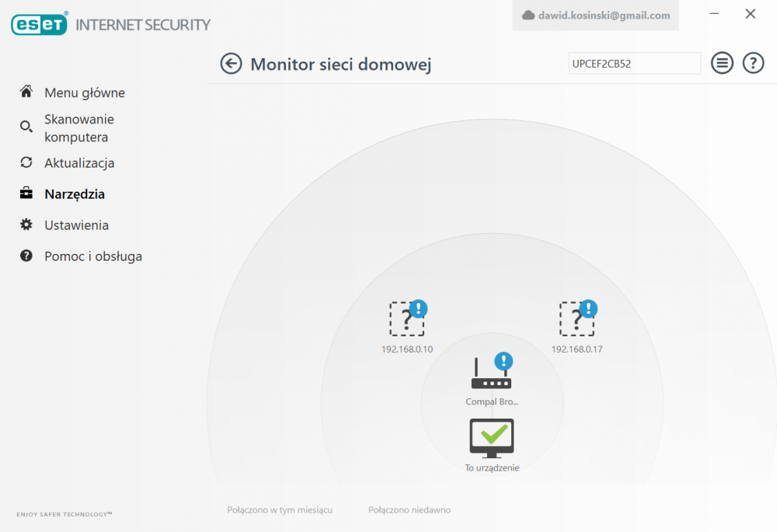Close the ESET Internet Security window
This screenshot has height=532, width=777.
[751, 14]
